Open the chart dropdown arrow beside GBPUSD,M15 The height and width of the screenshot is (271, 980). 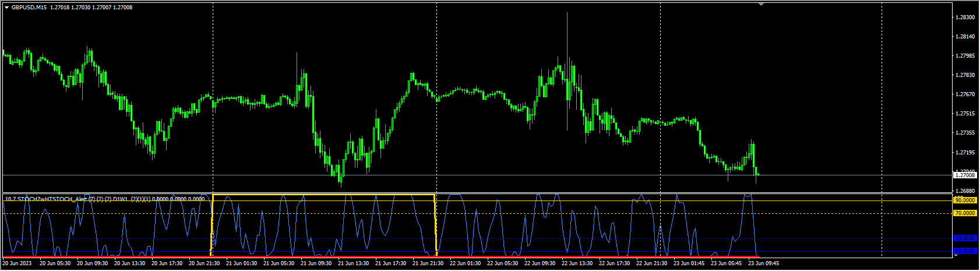pos(6,8)
